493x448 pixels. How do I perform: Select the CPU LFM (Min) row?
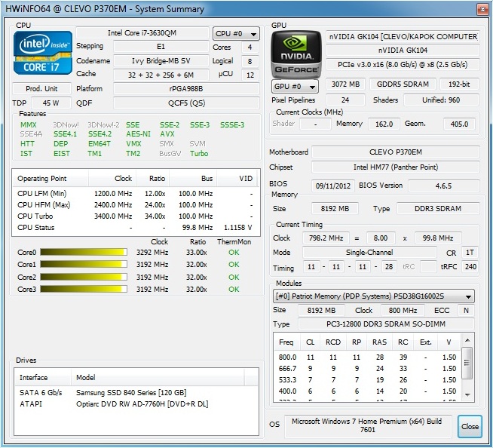click(x=136, y=194)
